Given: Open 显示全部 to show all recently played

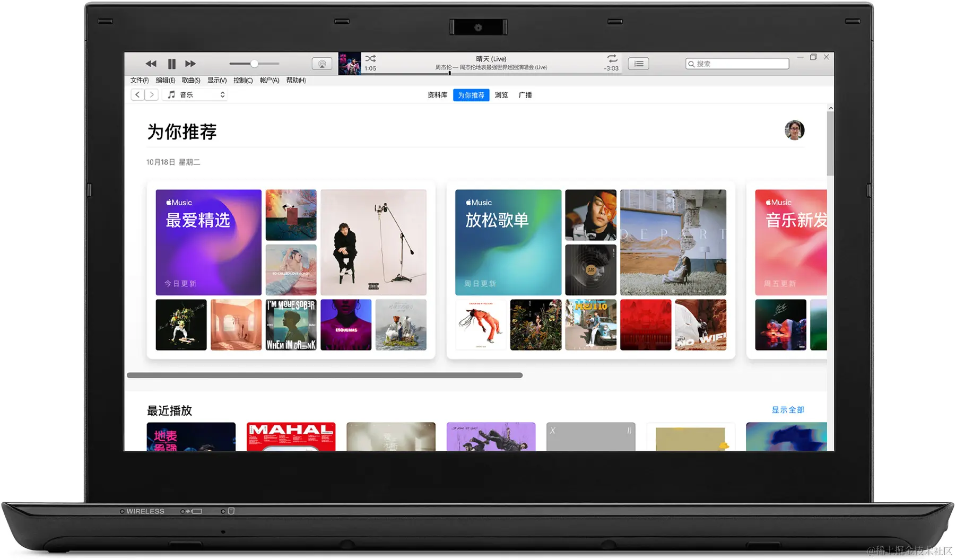Looking at the screenshot, I should 787,409.
